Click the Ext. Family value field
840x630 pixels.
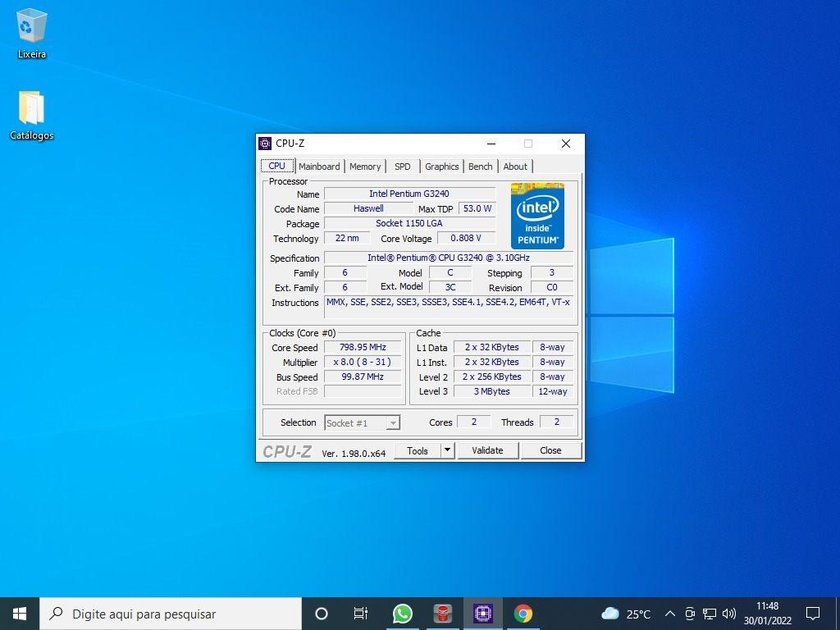345,288
